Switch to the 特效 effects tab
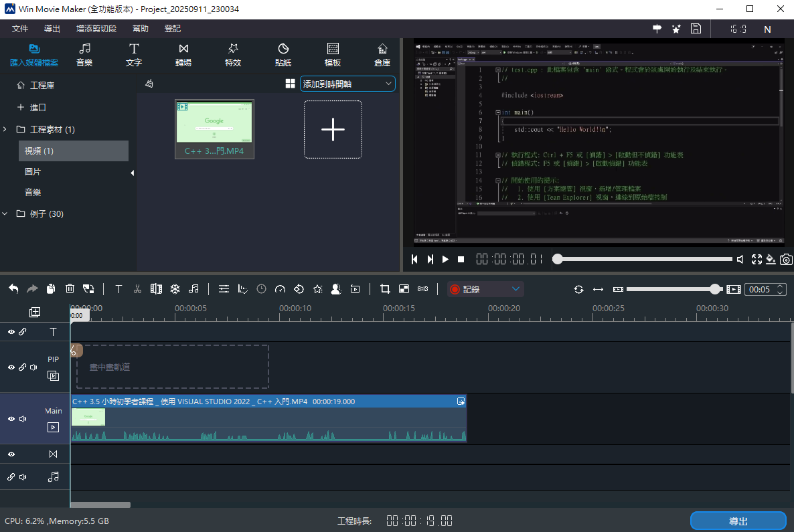794x532 pixels. pyautogui.click(x=233, y=55)
